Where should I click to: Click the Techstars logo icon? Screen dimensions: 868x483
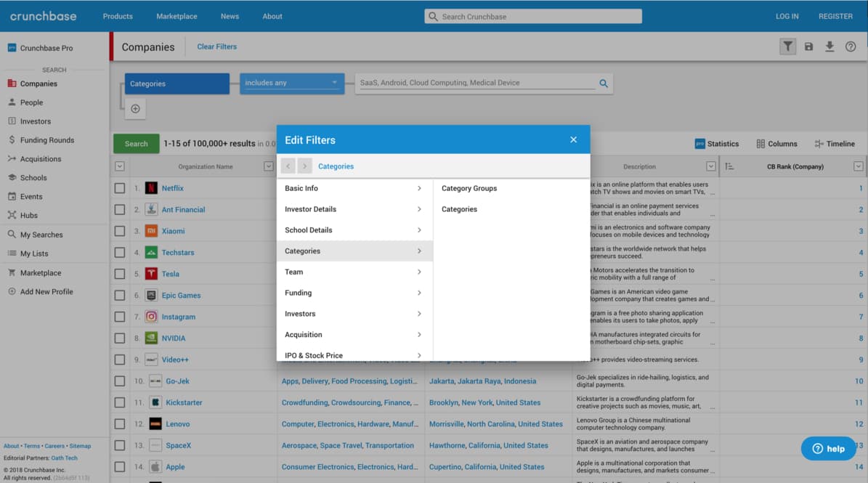point(151,252)
